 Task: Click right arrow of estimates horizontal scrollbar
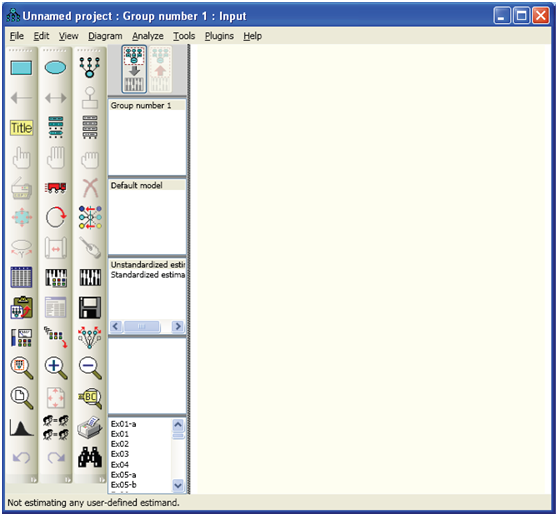coord(178,326)
